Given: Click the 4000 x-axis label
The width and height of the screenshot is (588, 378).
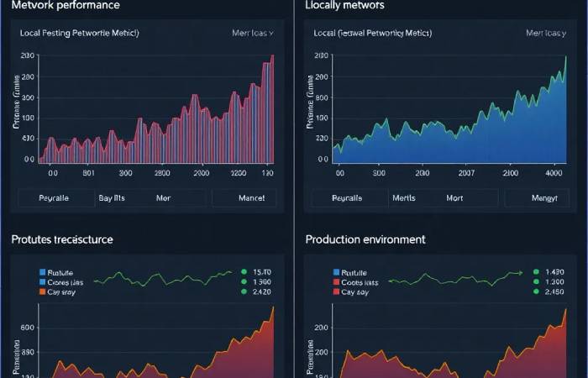Looking at the screenshot, I should 554,173.
